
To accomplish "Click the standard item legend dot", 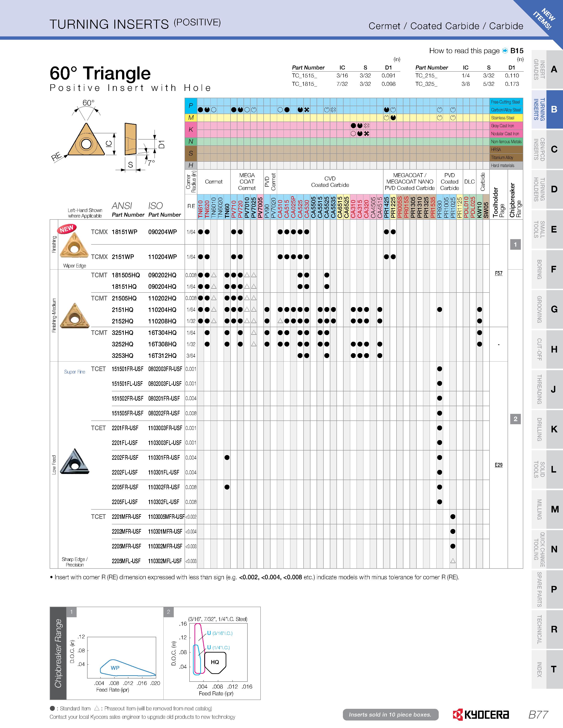I will [52, 708].
